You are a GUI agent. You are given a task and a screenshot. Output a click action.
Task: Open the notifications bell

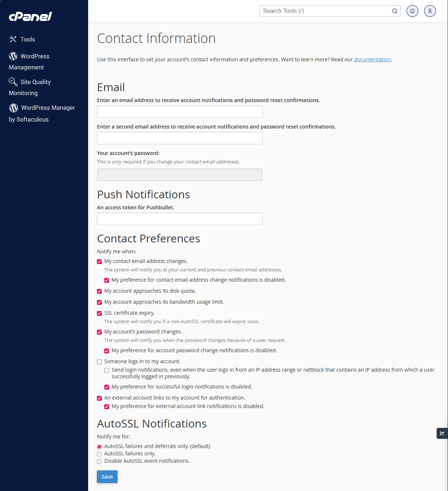tap(412, 11)
